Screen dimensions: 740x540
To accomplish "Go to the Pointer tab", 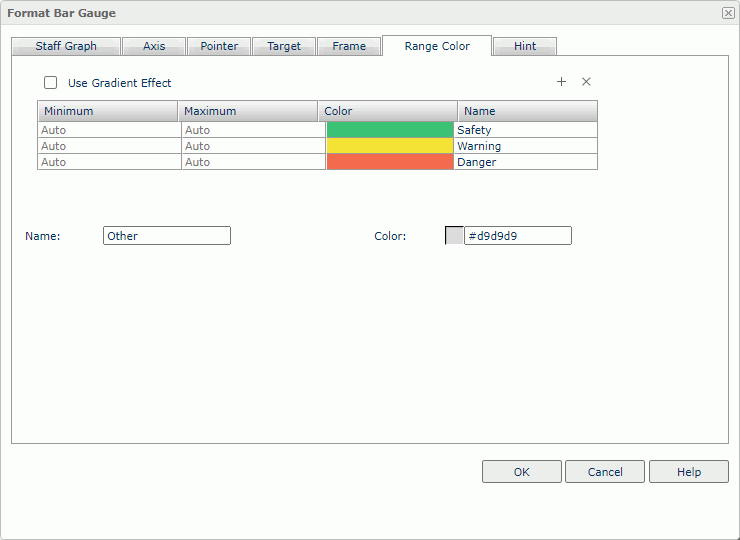I will tap(219, 46).
